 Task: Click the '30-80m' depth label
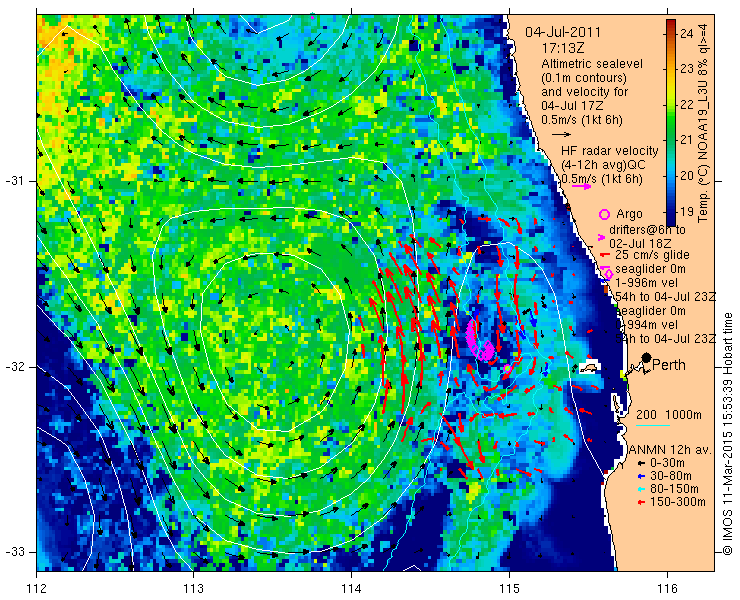point(671,476)
